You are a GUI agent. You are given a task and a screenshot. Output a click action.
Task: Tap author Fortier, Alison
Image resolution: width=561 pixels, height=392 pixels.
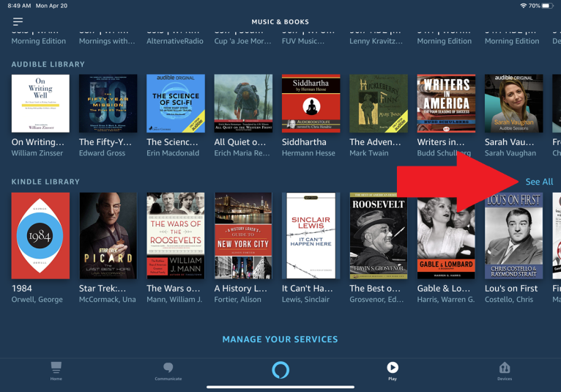pyautogui.click(x=237, y=300)
